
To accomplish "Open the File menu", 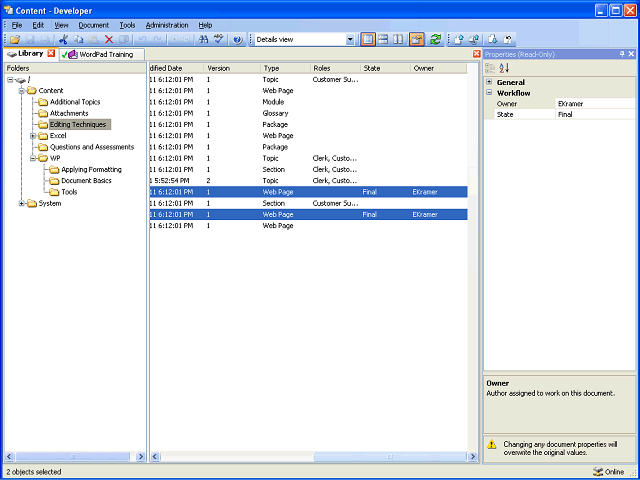I will pos(17,25).
